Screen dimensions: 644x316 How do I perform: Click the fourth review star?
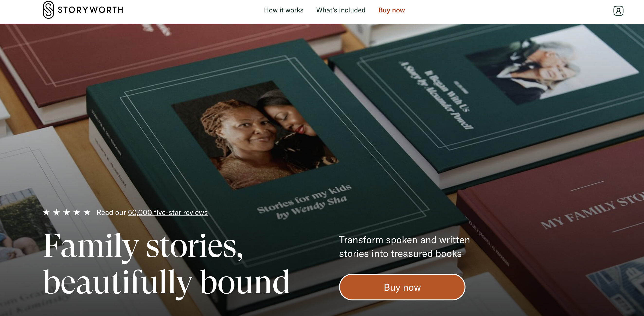77,213
